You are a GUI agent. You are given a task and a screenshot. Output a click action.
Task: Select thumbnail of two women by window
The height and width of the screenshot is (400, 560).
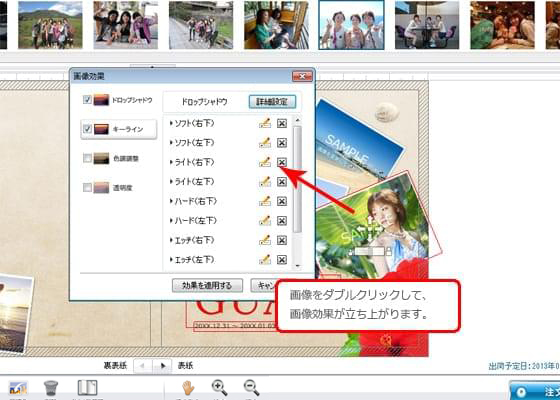[276, 25]
